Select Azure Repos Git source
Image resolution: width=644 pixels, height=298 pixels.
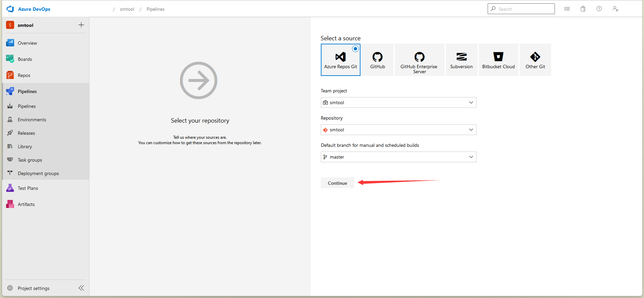340,60
